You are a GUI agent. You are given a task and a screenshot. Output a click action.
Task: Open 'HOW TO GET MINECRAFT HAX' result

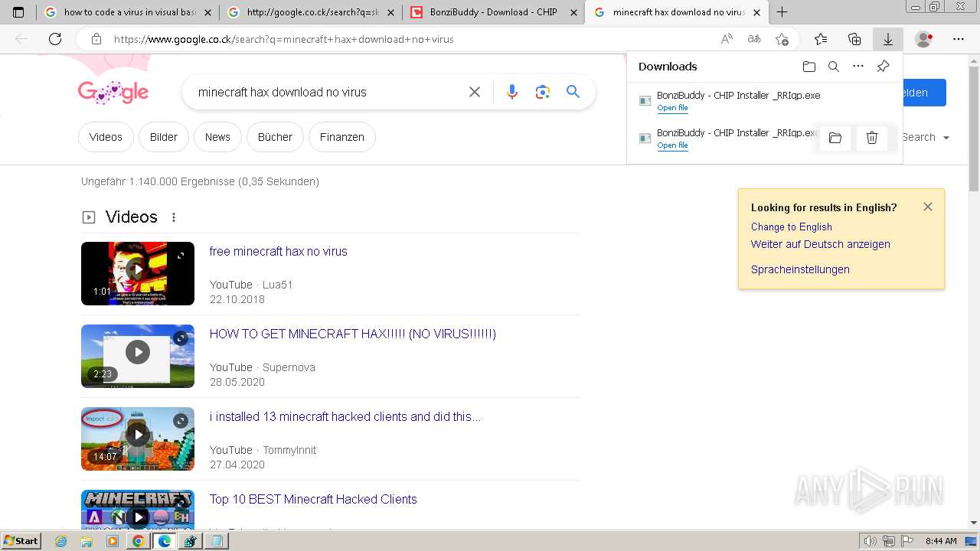pyautogui.click(x=353, y=334)
